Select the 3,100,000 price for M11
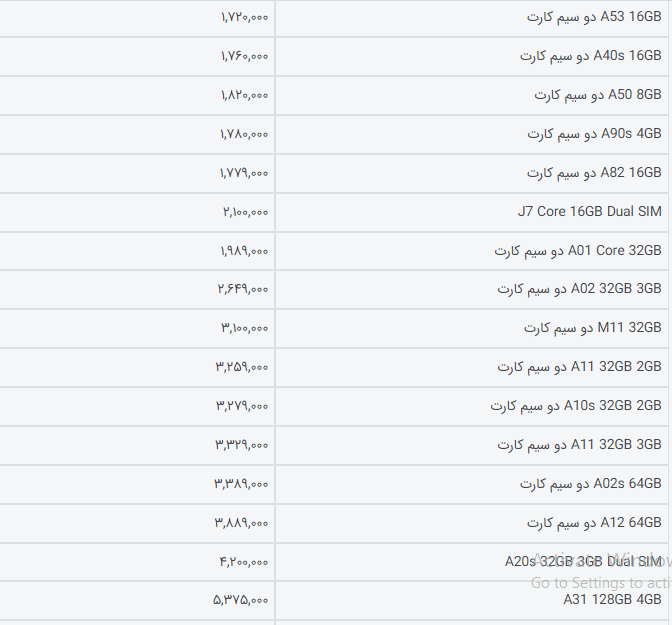672x625 pixels. pos(245,328)
